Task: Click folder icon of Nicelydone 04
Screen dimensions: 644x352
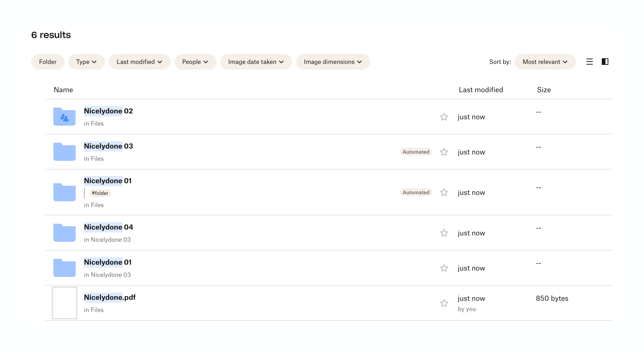Action: pyautogui.click(x=64, y=232)
